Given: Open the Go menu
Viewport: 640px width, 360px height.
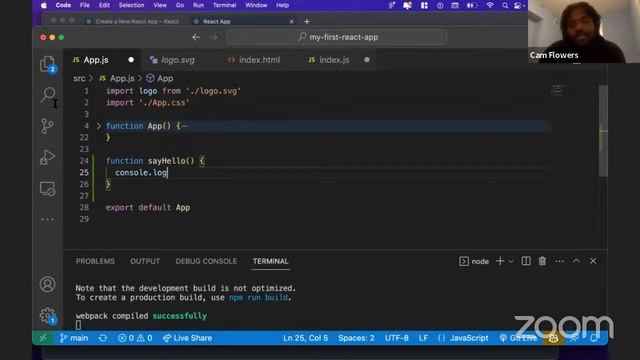Looking at the screenshot, I should pyautogui.click(x=180, y=5).
